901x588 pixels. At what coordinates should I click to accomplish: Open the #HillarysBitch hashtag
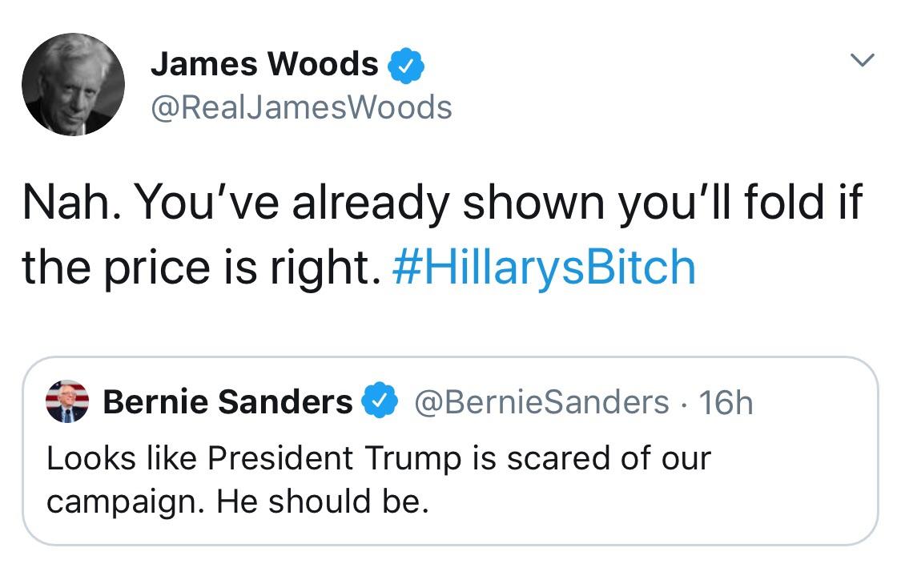(544, 267)
